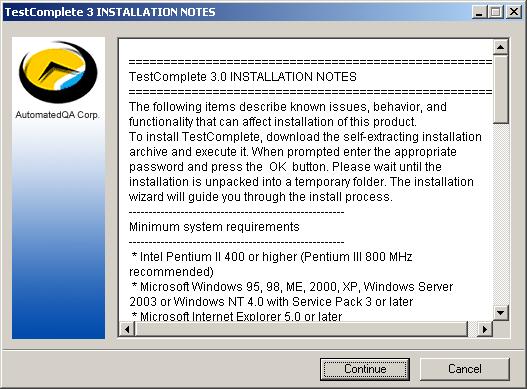Click the line starting 'To install TestComplete'

click(305, 137)
